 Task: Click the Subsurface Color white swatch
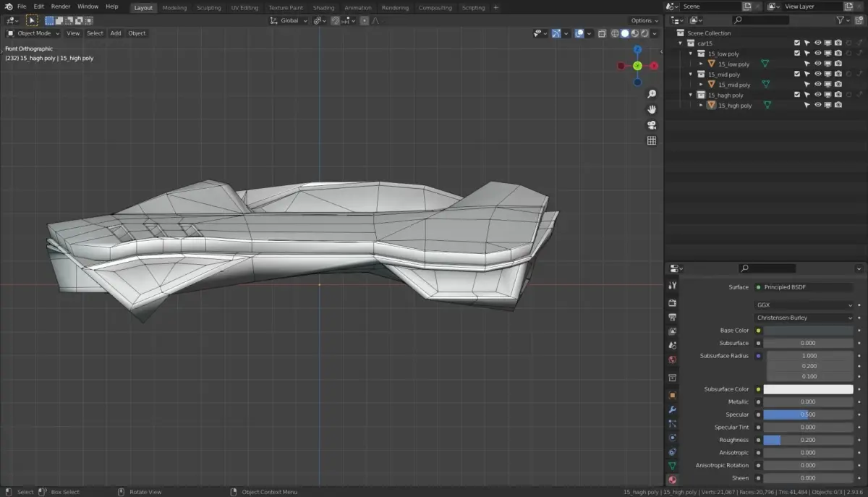(808, 389)
